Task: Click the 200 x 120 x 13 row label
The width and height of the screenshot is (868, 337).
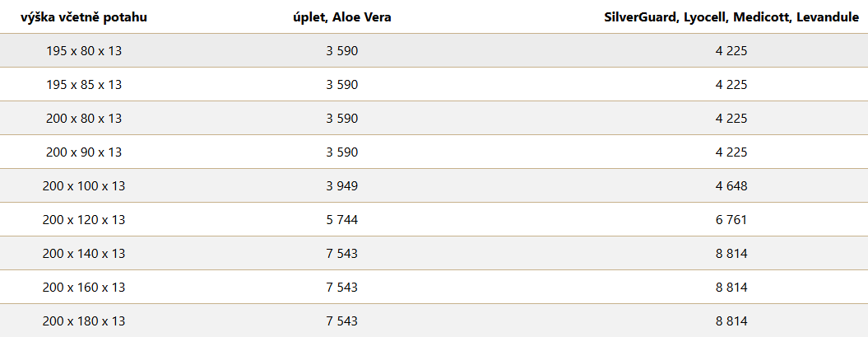Action: click(x=84, y=220)
